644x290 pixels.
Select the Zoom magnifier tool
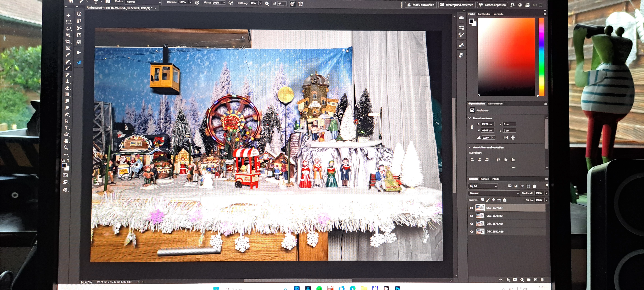[66, 148]
